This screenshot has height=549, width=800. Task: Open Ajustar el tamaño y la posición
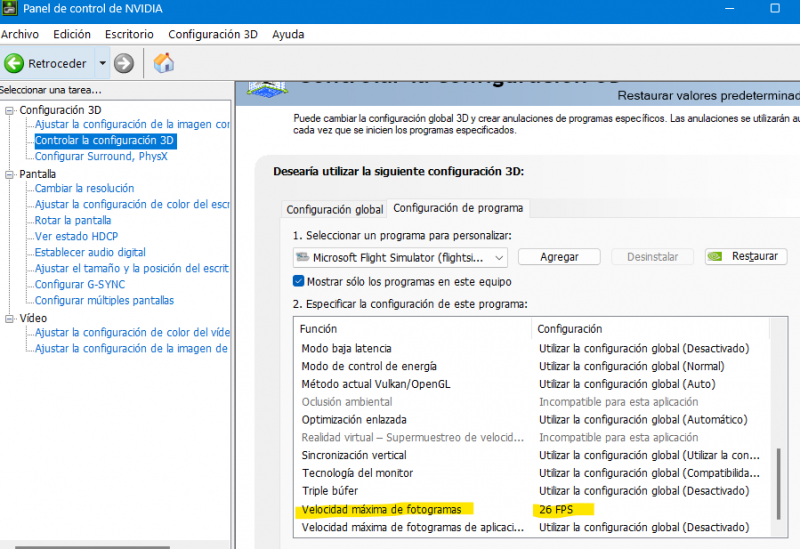(132, 268)
